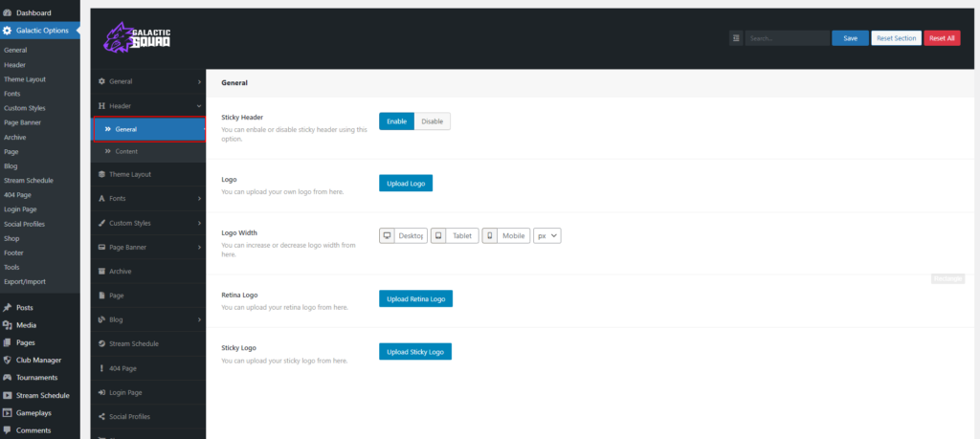Open Shop in WordPress submenu

[x=11, y=238]
